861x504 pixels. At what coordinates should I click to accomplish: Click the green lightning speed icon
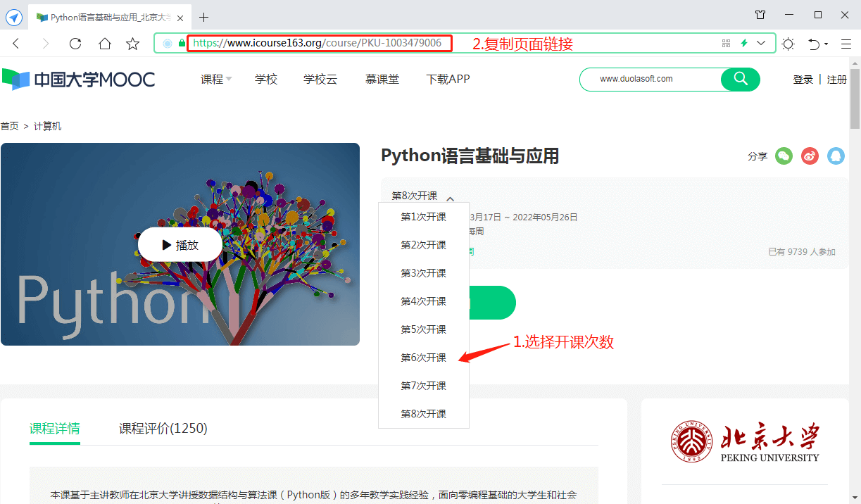click(744, 44)
